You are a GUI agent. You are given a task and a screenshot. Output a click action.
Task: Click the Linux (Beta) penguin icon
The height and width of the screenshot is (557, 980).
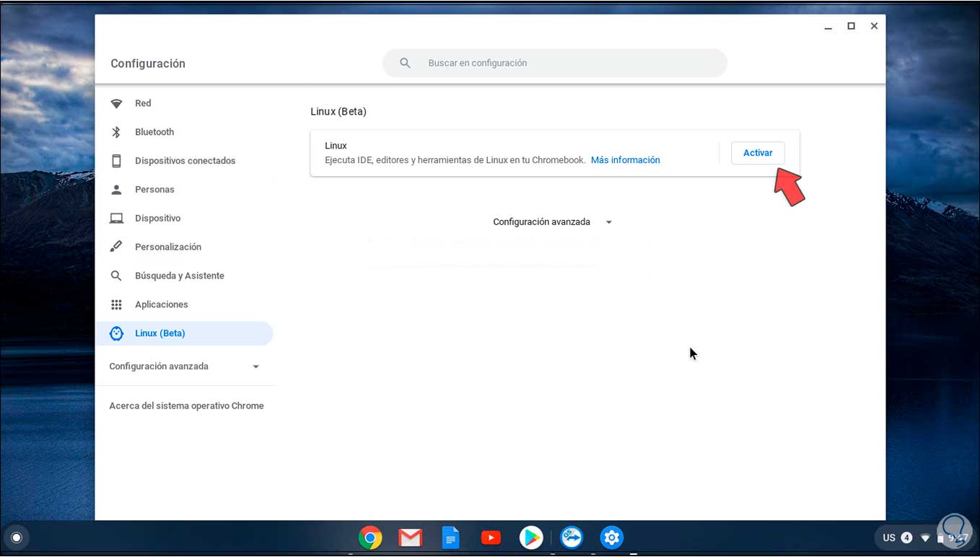pos(116,333)
